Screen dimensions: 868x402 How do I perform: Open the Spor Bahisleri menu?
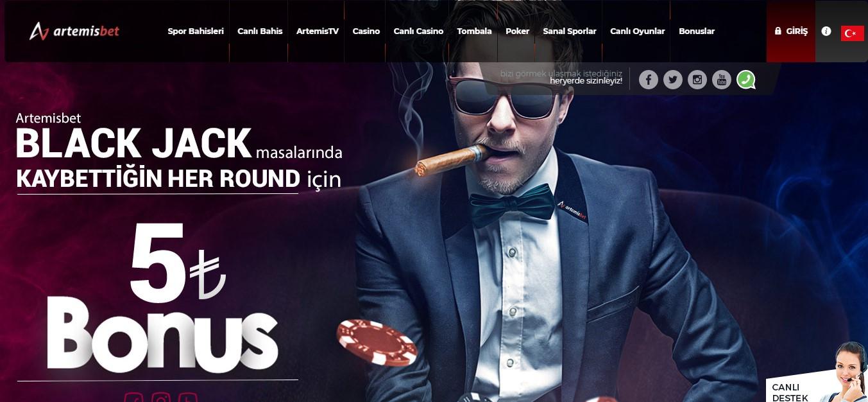[196, 31]
